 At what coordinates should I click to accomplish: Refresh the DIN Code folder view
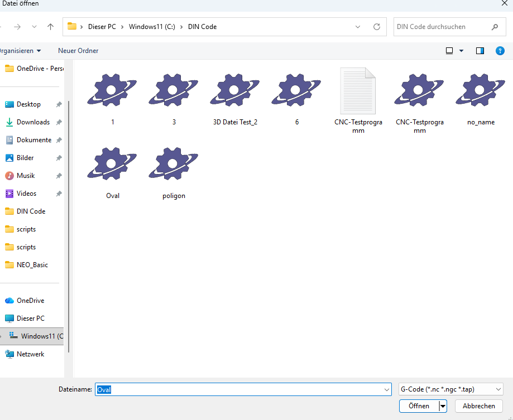click(x=377, y=27)
